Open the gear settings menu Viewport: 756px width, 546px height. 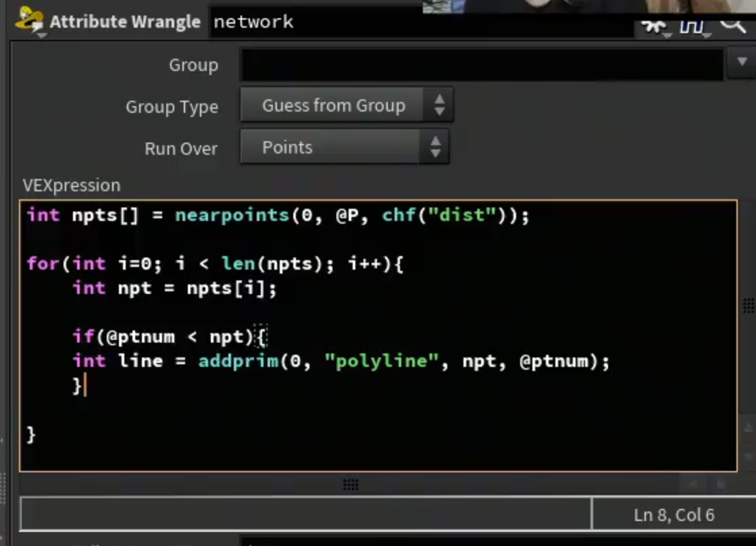point(654,26)
